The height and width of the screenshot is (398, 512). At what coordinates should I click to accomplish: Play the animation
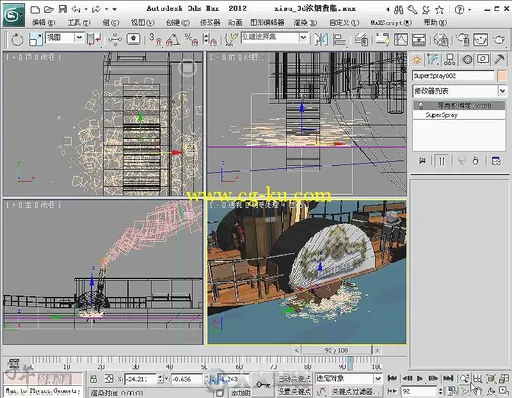(x=420, y=378)
